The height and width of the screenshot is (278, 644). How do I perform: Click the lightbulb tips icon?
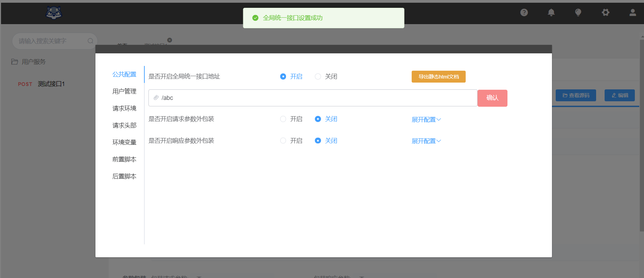tap(578, 13)
